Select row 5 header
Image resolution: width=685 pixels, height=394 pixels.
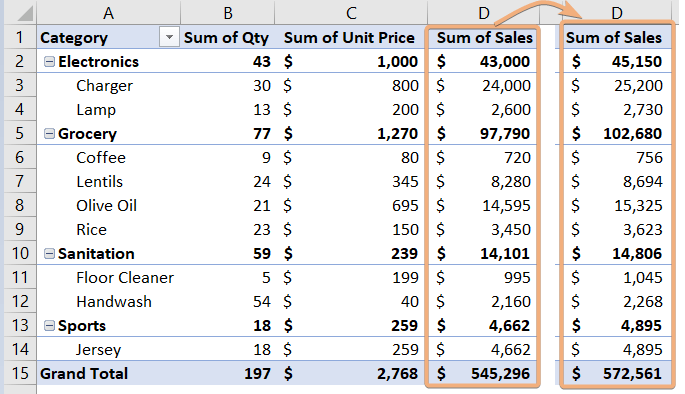point(20,133)
